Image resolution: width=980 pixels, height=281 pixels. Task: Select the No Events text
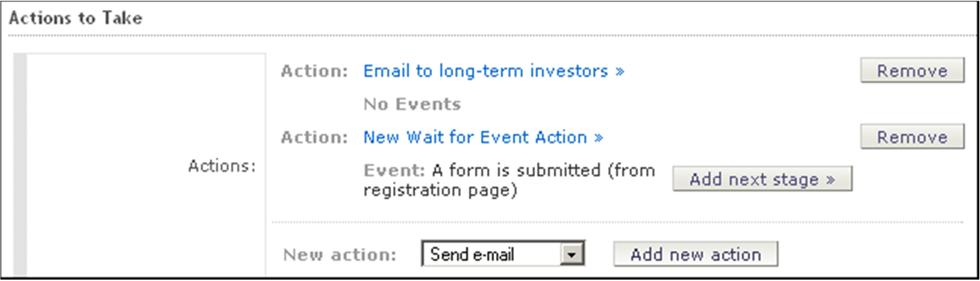412,104
